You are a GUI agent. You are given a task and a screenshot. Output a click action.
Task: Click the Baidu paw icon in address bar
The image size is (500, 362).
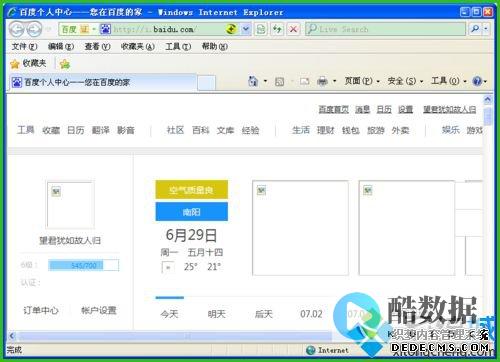click(105, 29)
